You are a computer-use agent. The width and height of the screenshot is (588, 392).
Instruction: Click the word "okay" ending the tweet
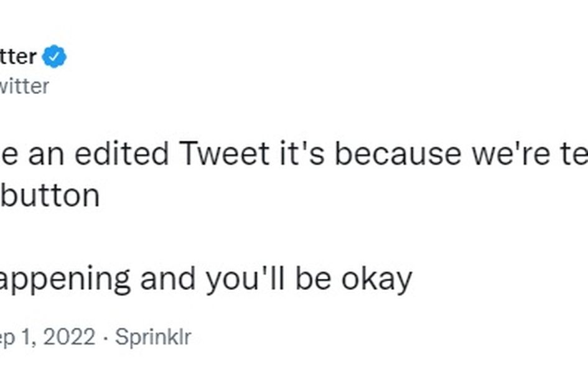(376, 279)
